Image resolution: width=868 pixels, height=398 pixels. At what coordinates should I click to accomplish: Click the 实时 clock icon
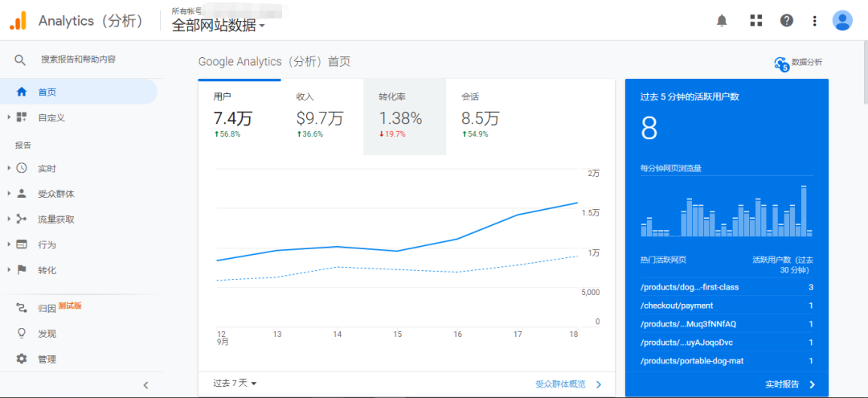click(22, 168)
